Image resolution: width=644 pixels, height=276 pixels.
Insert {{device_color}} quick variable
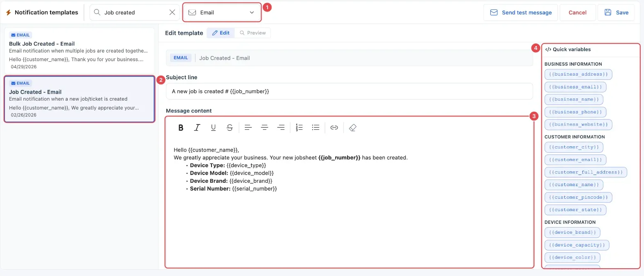coord(572,258)
